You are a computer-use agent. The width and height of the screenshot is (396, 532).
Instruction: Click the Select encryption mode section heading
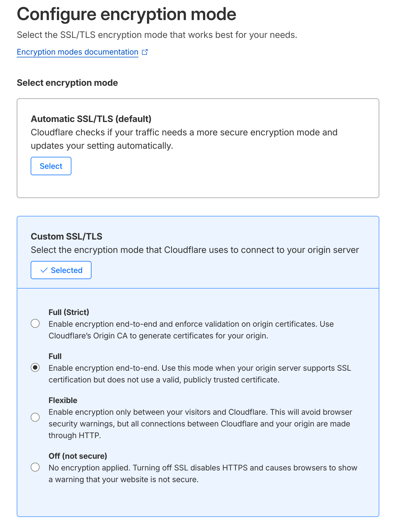pyautogui.click(x=67, y=83)
